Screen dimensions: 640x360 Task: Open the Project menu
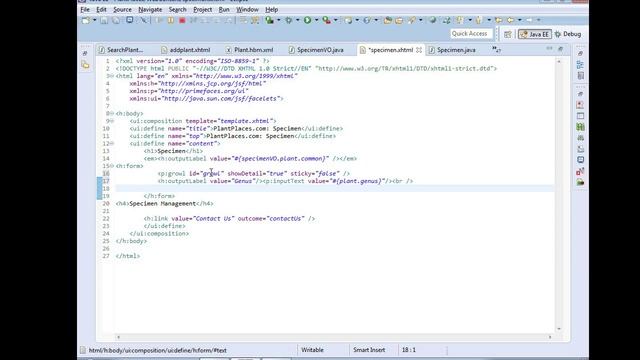[202, 9]
